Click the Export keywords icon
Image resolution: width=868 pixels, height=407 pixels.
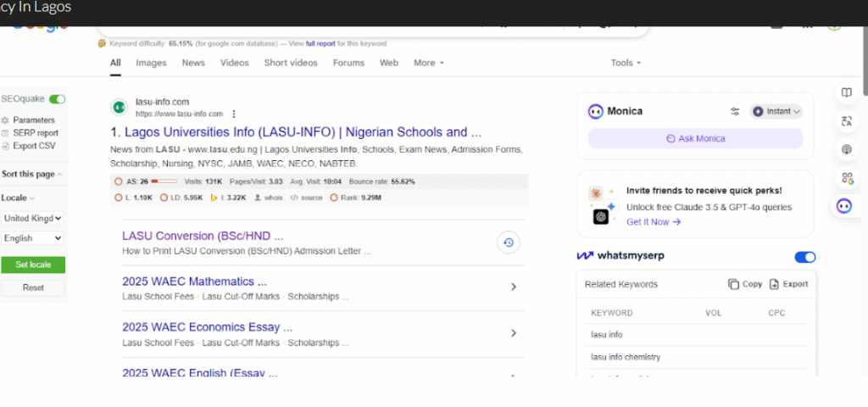click(x=774, y=284)
